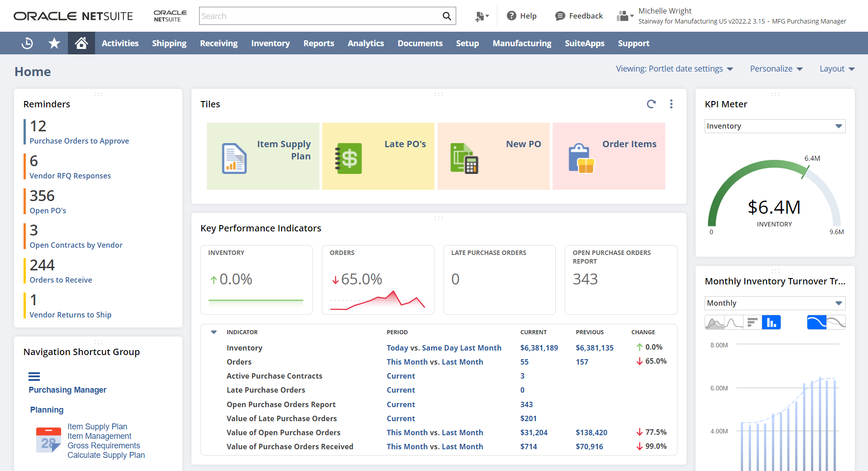Refresh the Tiles portlet

[651, 104]
